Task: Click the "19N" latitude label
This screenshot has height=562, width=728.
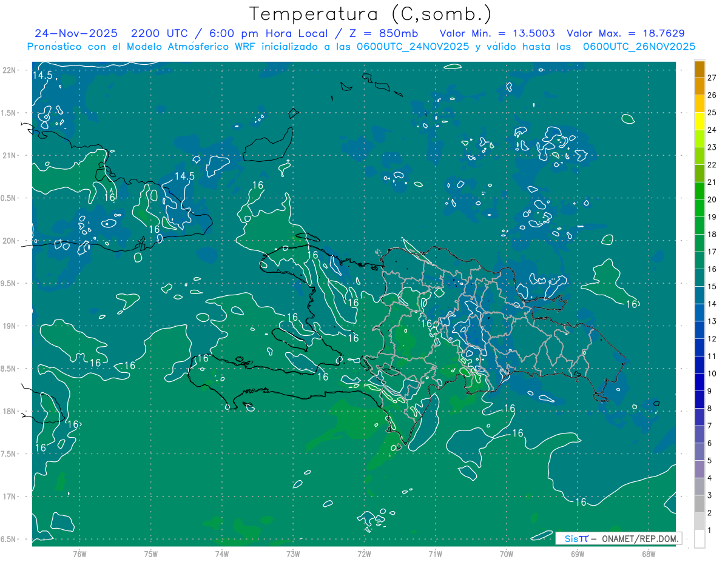Action: tap(10, 326)
